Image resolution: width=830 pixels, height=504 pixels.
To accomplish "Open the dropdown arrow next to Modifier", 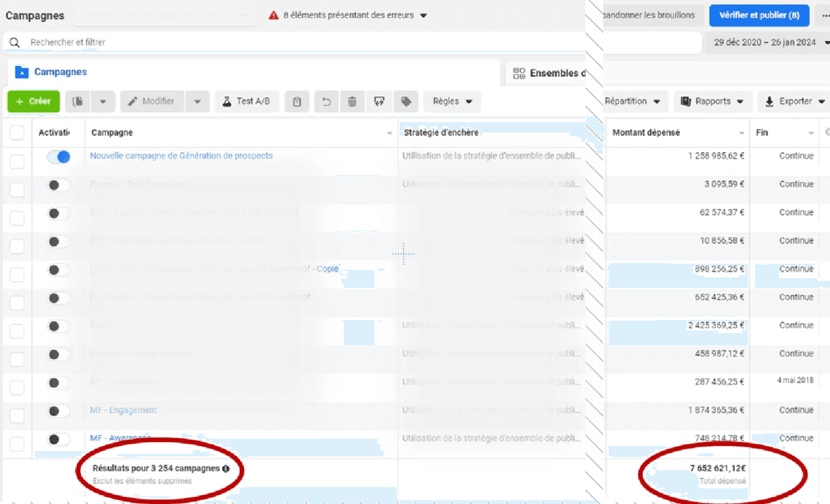I will click(197, 101).
